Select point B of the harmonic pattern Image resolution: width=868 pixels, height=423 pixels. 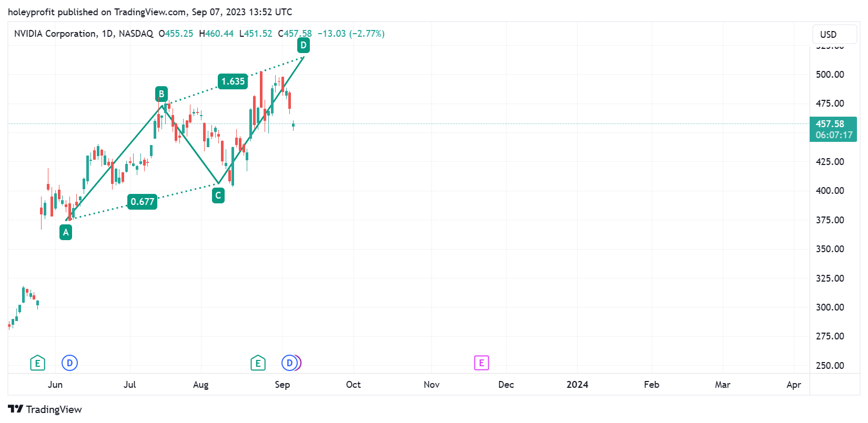pyautogui.click(x=161, y=94)
